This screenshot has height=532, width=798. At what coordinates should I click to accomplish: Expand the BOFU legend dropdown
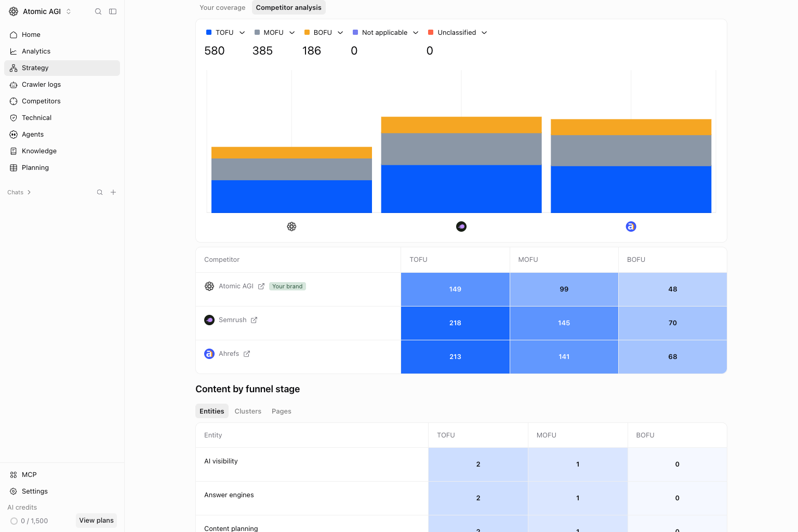click(x=340, y=33)
